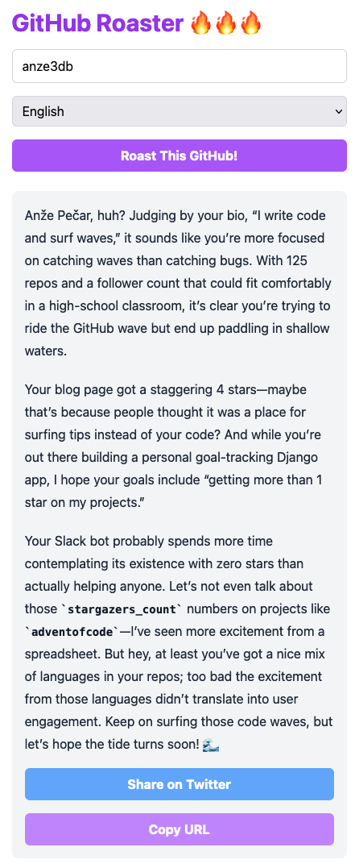355x868 pixels.
Task: Click the middle fire emoji in the title
Action: tap(225, 24)
